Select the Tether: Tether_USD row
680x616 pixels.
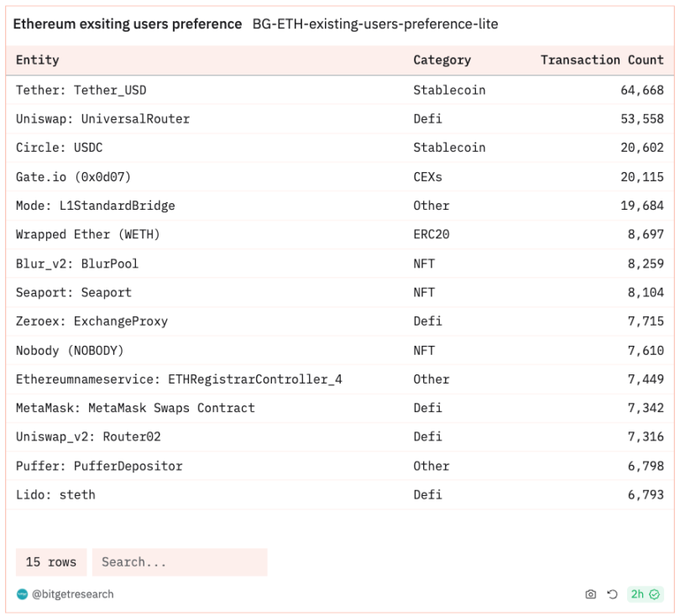(x=340, y=90)
